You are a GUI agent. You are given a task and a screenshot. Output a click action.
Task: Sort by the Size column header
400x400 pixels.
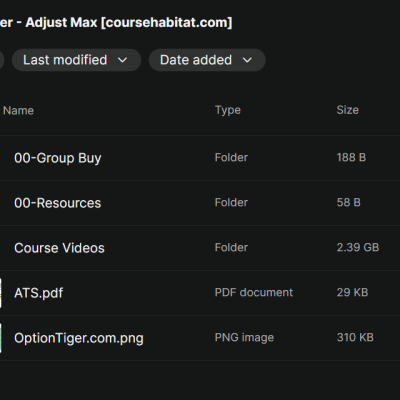click(x=348, y=110)
